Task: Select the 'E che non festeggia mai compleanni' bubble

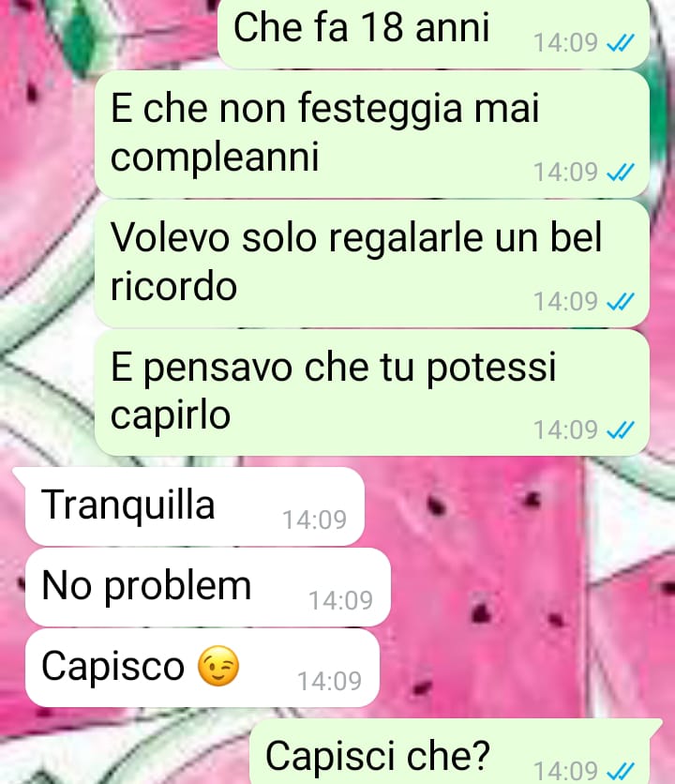Action: (x=372, y=134)
